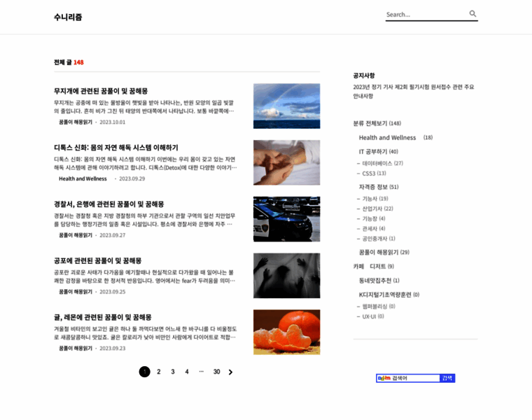Click the next page arrow in pagination

coord(231,372)
